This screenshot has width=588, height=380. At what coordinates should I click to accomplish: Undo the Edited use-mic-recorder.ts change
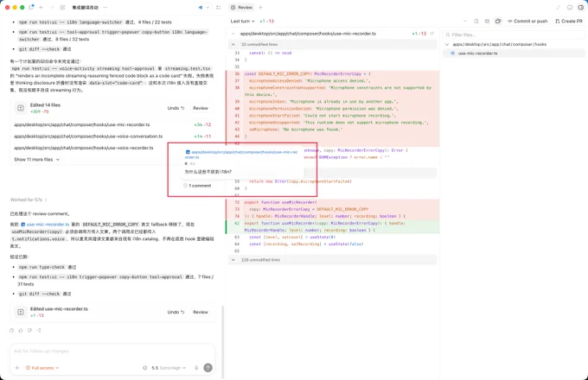pyautogui.click(x=176, y=312)
